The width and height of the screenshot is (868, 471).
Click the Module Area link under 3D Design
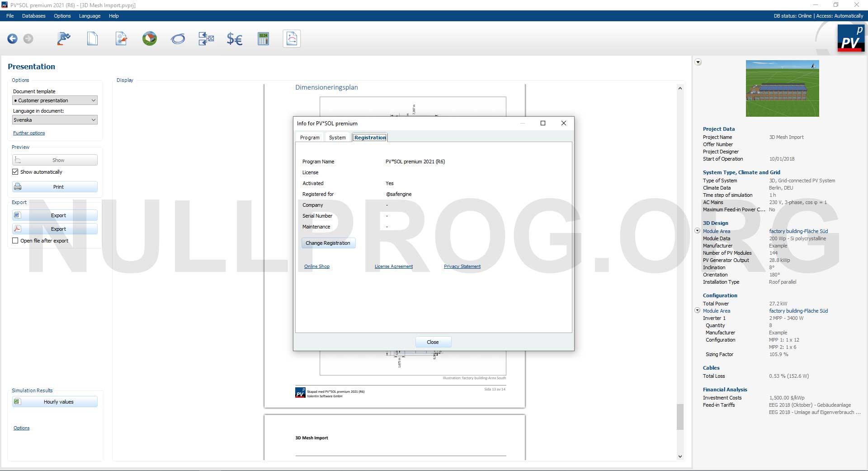pos(716,231)
